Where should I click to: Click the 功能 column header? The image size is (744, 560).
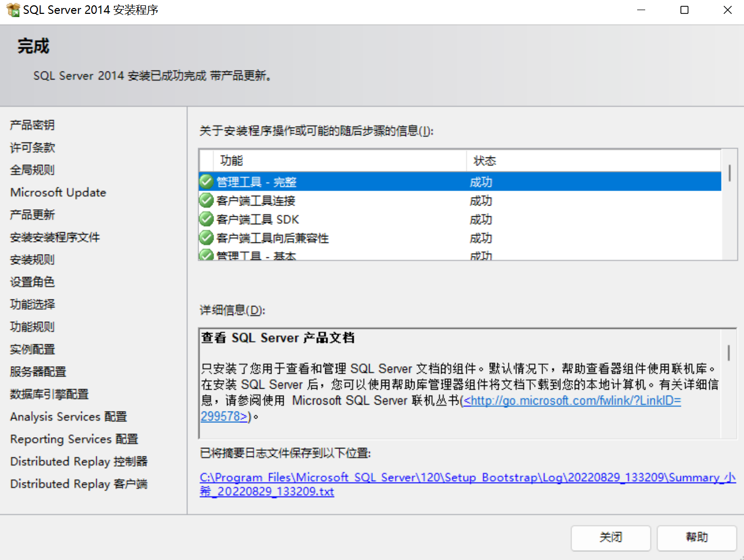point(340,161)
